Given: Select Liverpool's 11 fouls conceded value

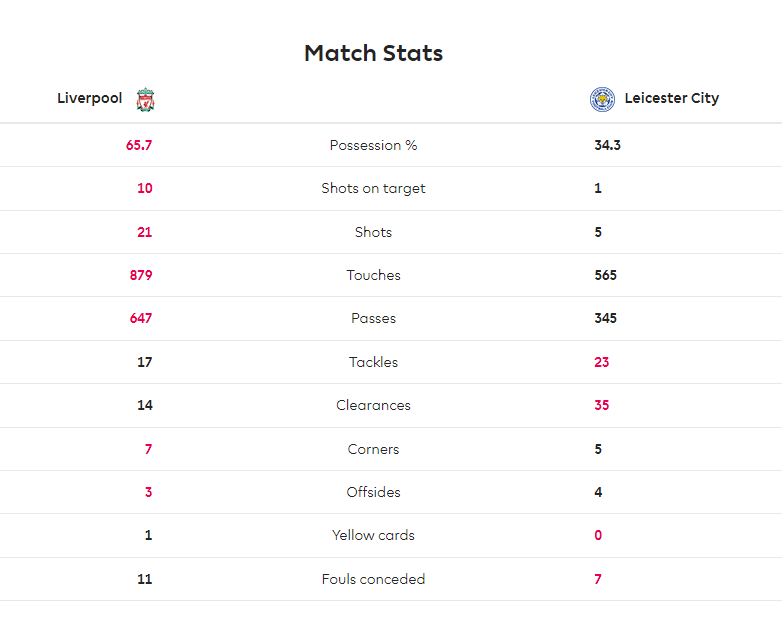Looking at the screenshot, I should (145, 579).
